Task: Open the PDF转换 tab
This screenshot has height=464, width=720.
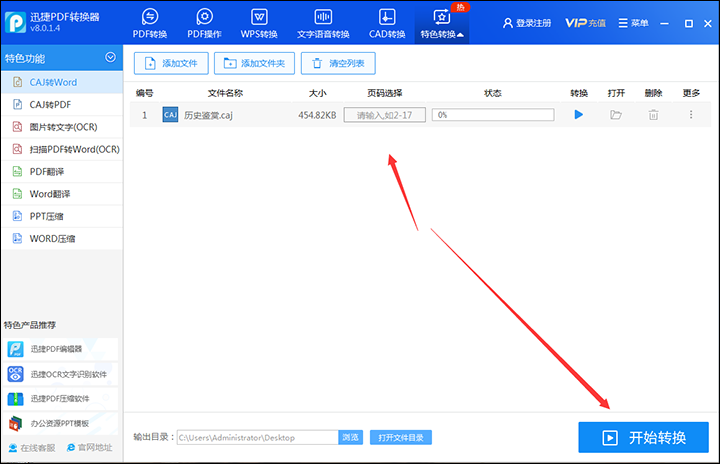Action: pos(150,23)
